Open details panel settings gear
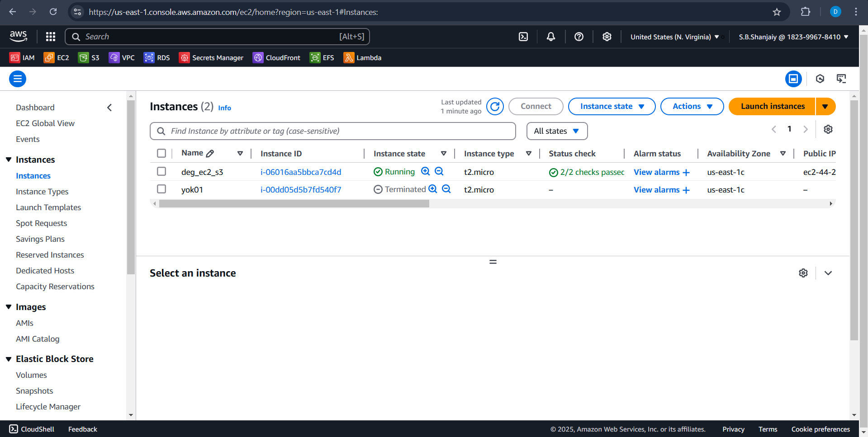Viewport: 868px width, 437px height. click(x=803, y=273)
